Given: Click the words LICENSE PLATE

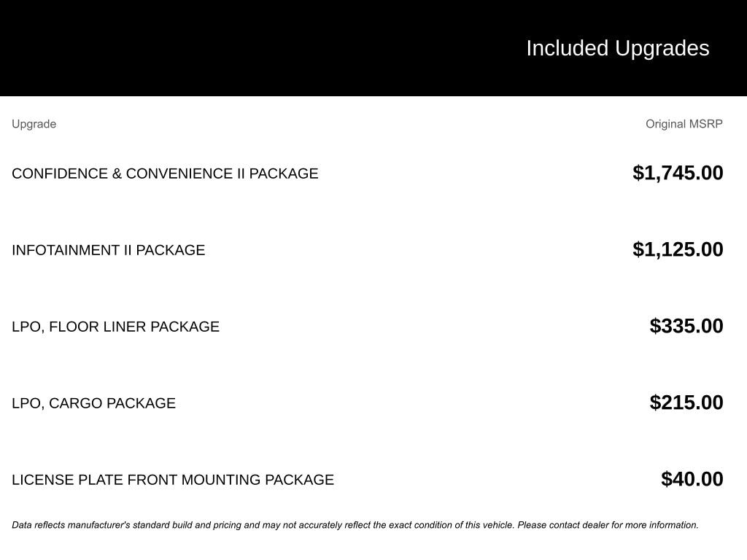Looking at the screenshot, I should coord(67,480).
